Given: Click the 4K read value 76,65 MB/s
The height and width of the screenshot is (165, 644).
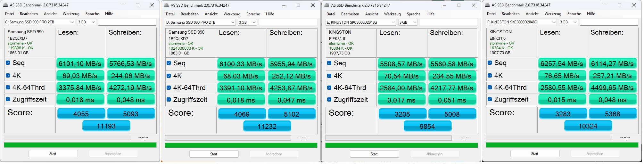Looking at the screenshot, I should [x=562, y=76].
